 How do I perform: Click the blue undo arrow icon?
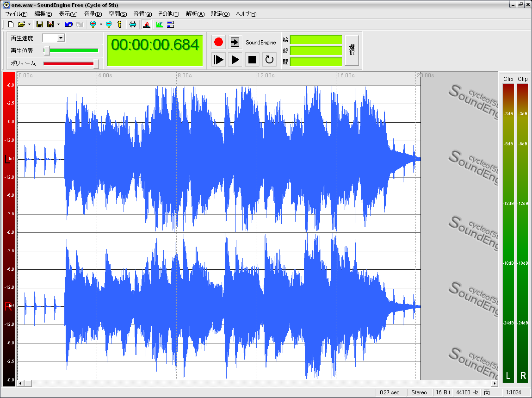pyautogui.click(x=69, y=24)
